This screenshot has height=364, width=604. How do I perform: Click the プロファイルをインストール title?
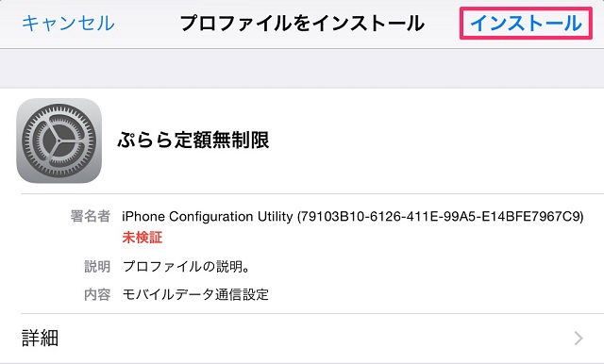302,23
